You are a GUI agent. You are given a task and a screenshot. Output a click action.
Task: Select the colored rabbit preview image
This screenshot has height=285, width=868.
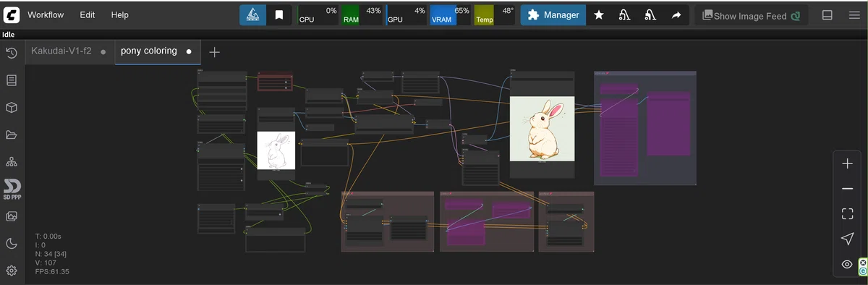(x=542, y=129)
